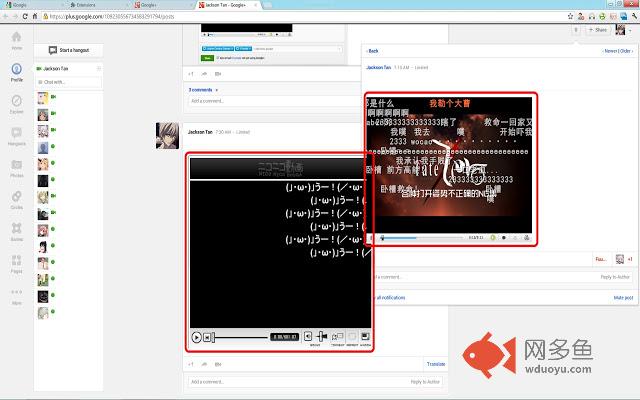Image resolution: width=640 pixels, height=400 pixels.
Task: Click the Chat with input field
Action: tap(68, 82)
